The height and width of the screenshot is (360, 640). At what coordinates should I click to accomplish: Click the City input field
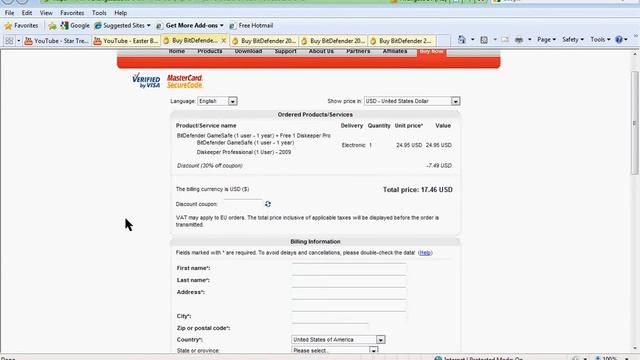(x=349, y=316)
